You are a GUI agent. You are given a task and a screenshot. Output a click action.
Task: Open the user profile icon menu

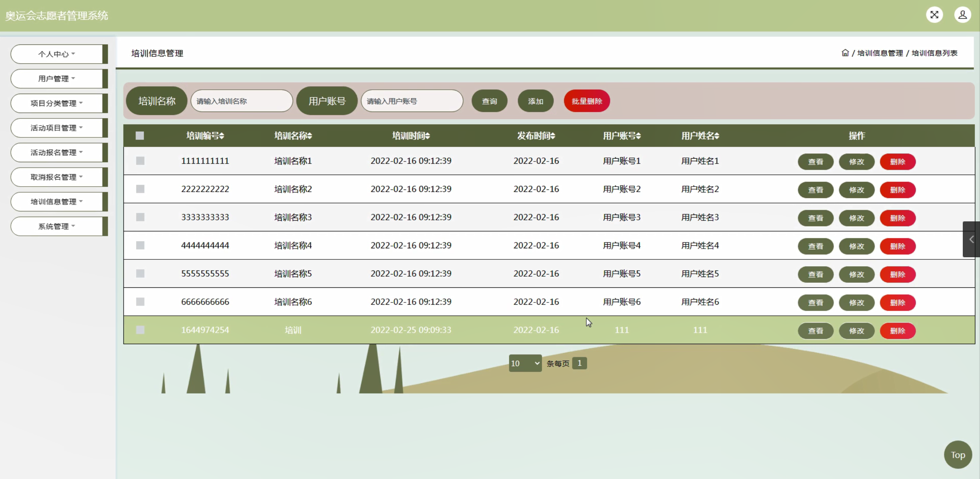(x=962, y=15)
